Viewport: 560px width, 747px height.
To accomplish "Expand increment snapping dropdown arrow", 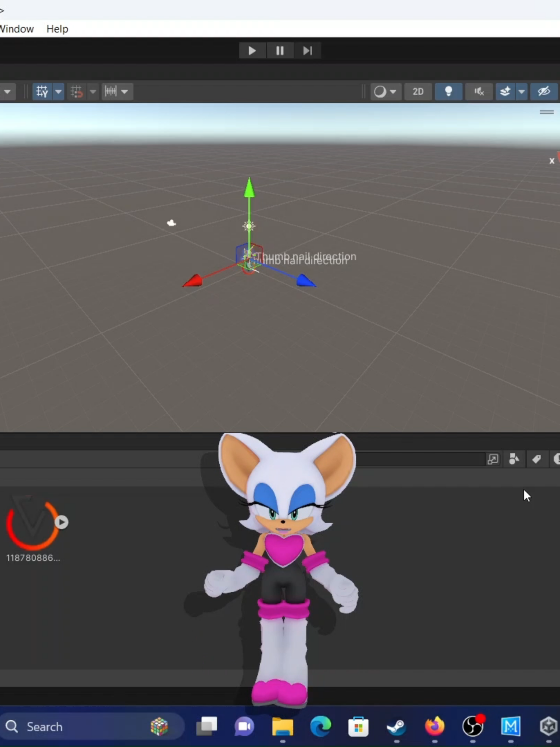I will (125, 92).
